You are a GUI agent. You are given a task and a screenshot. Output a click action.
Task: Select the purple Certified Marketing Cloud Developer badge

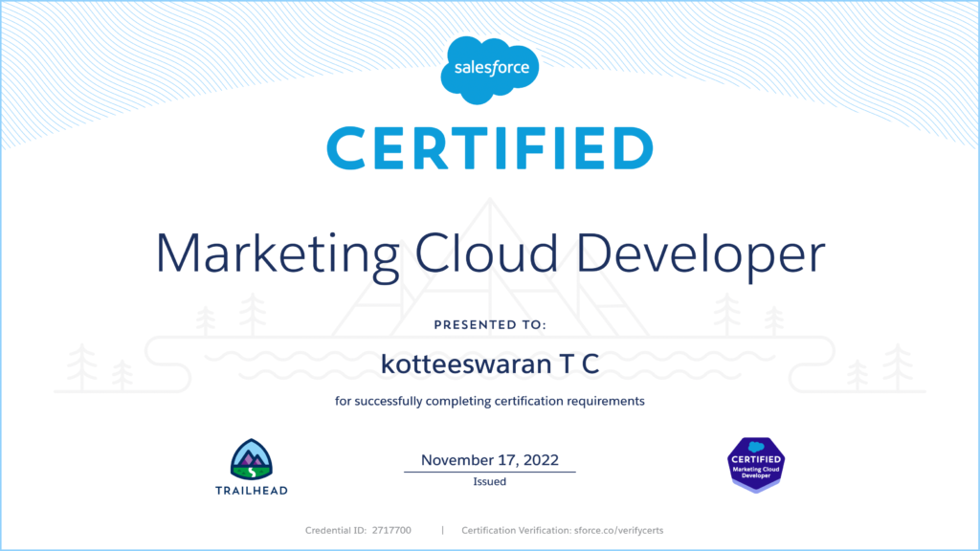[x=756, y=465]
